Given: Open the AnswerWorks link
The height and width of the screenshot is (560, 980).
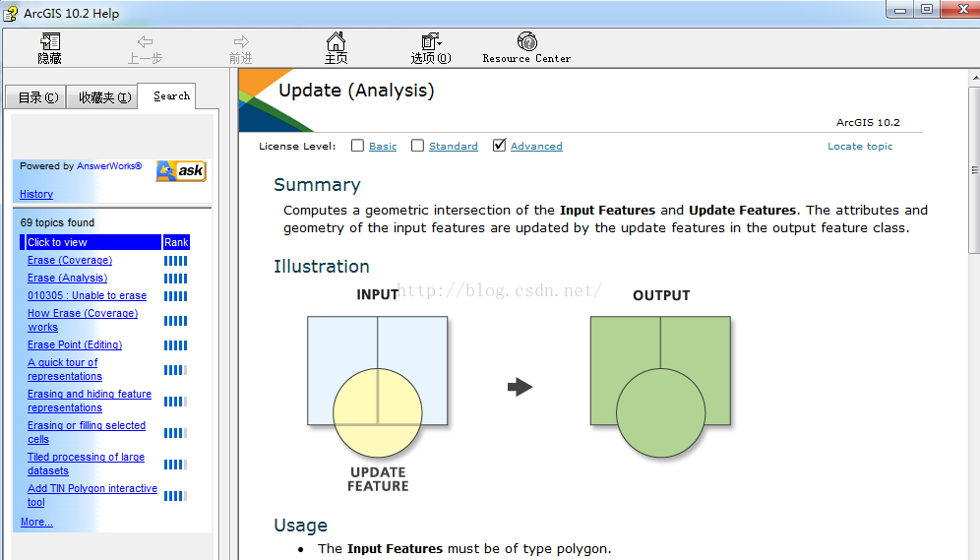Looking at the screenshot, I should (x=109, y=166).
